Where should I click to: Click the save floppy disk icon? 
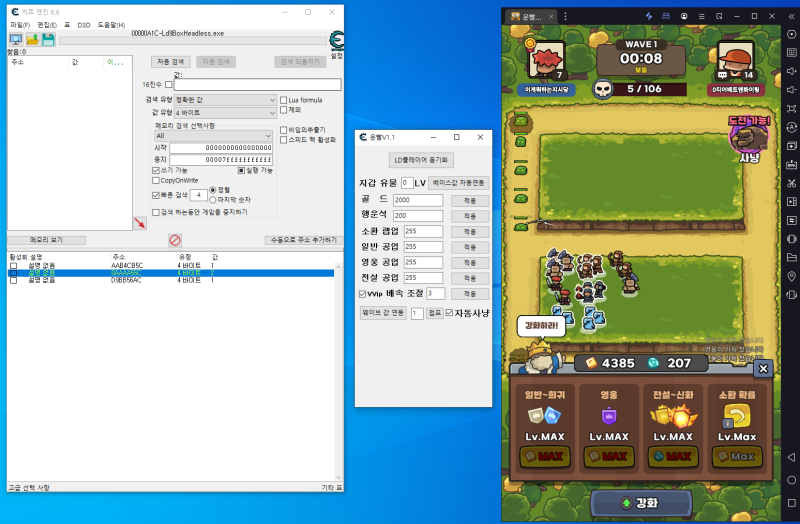point(47,39)
